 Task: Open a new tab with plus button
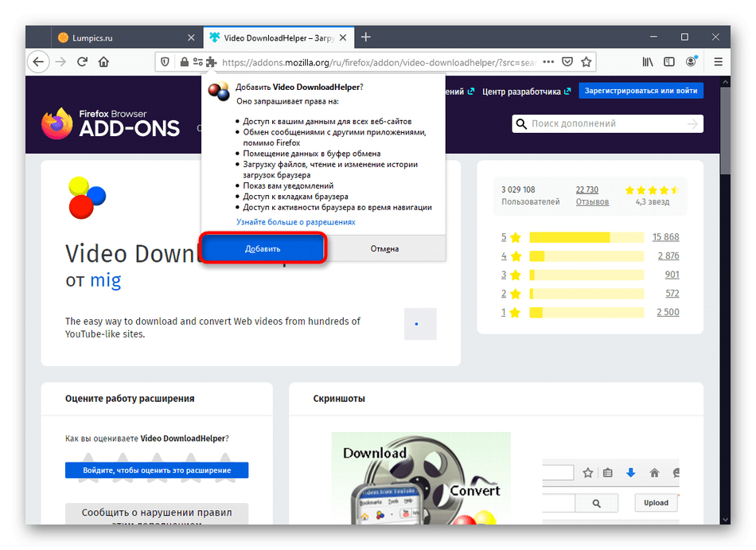point(366,37)
